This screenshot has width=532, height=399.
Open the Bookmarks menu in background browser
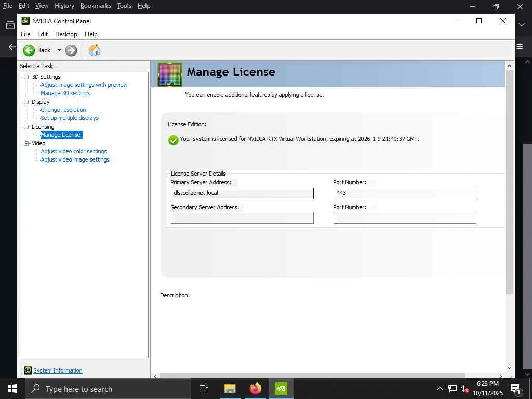pos(96,6)
